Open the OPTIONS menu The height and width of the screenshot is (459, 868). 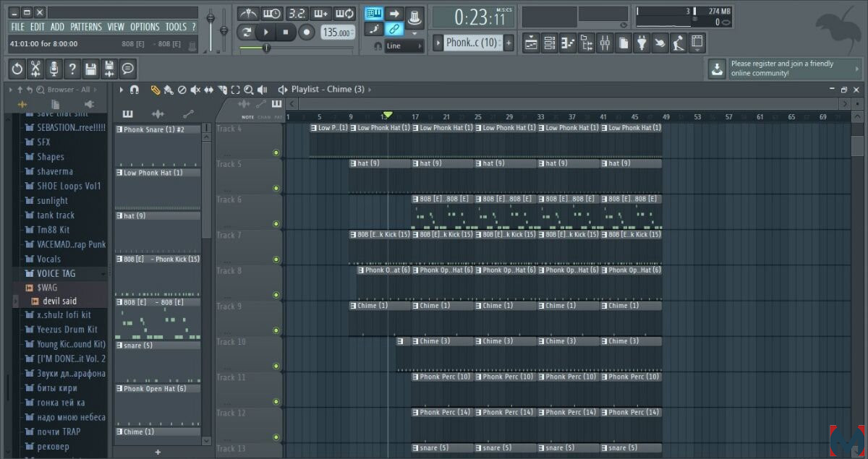[145, 27]
